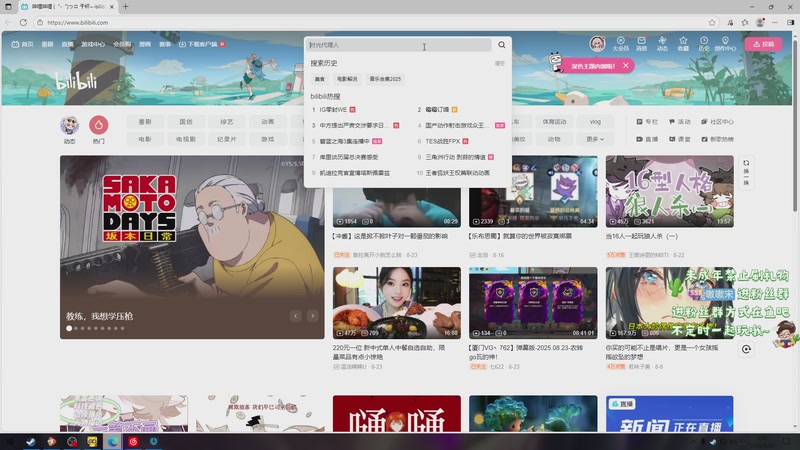Screen dimensions: 800x450
Task: Open 新歌热榜 icon link
Action: pyautogui.click(x=717, y=139)
